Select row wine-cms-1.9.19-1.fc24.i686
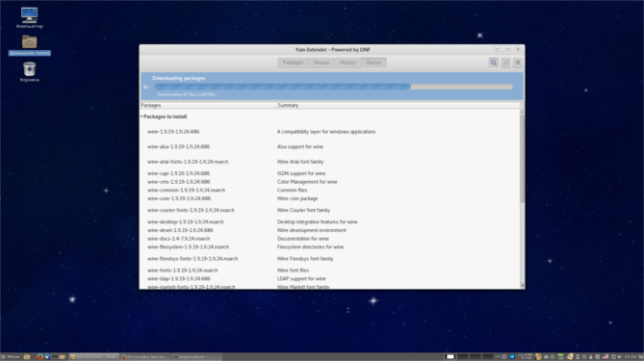Screen dimensions: 644x361 coord(330,182)
